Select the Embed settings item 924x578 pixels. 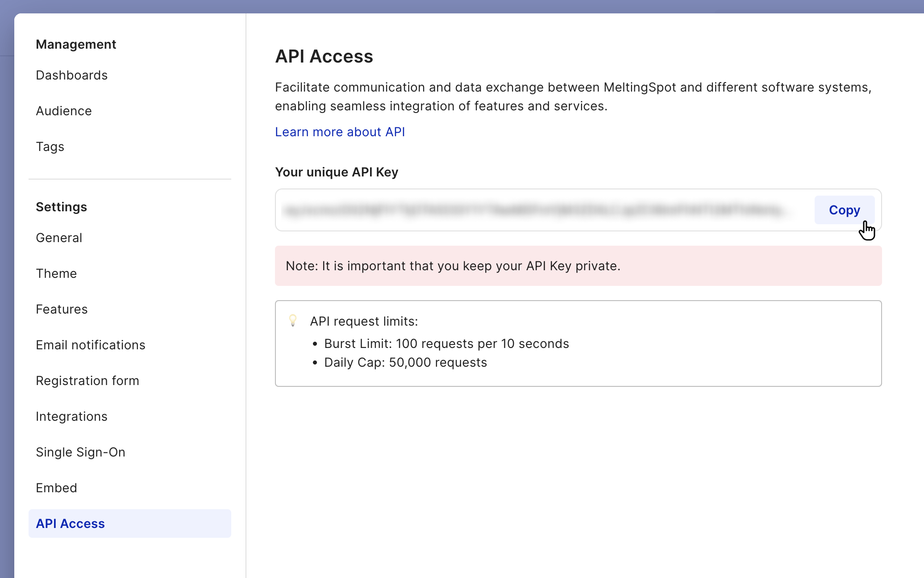[x=56, y=488]
